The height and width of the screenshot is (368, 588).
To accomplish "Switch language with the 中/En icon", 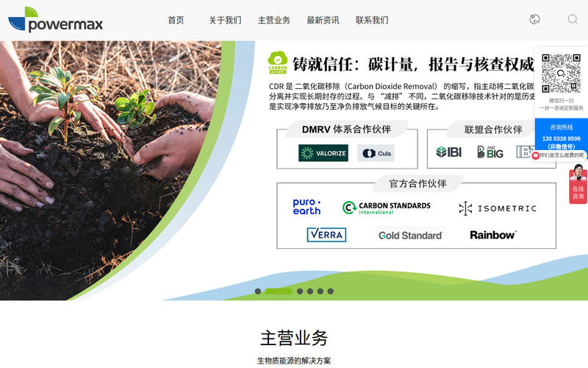I will pyautogui.click(x=534, y=19).
